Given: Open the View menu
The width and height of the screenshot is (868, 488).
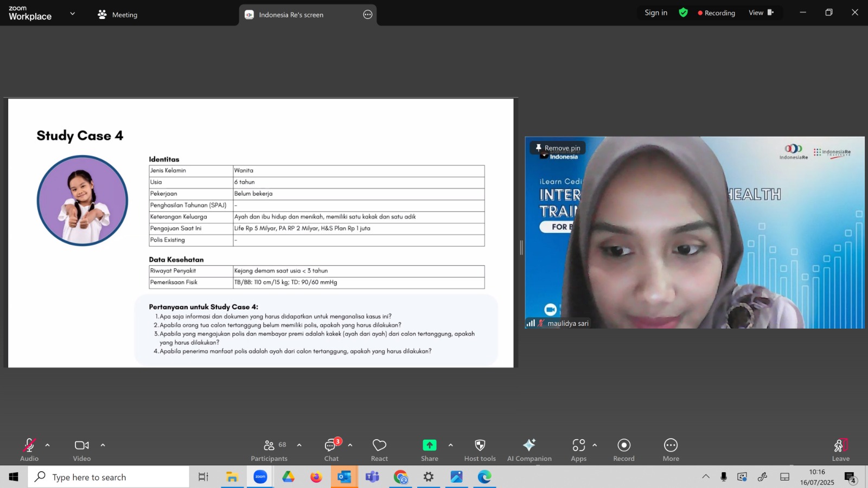Looking at the screenshot, I should pos(761,12).
